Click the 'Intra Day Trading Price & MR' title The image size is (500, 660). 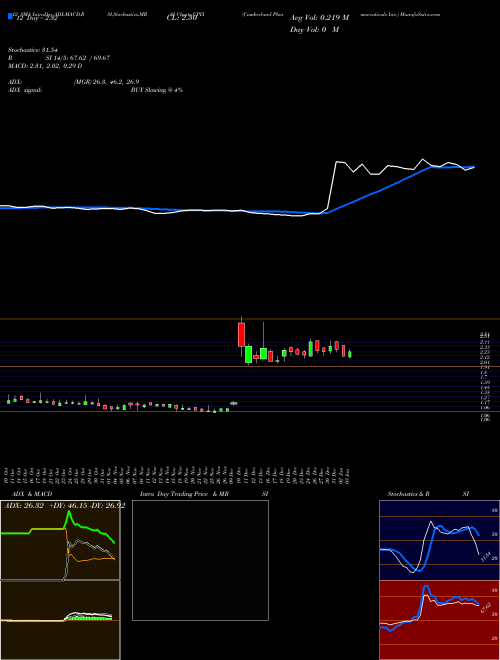click(184, 494)
